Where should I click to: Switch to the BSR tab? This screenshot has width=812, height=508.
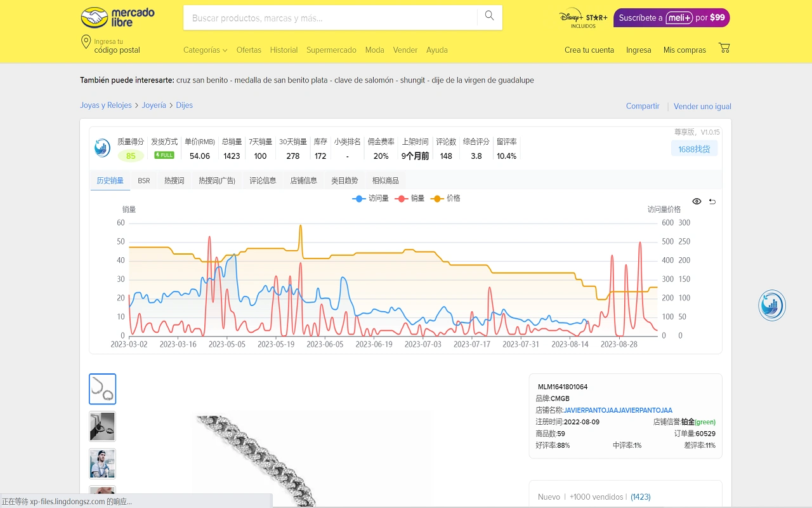click(x=144, y=181)
